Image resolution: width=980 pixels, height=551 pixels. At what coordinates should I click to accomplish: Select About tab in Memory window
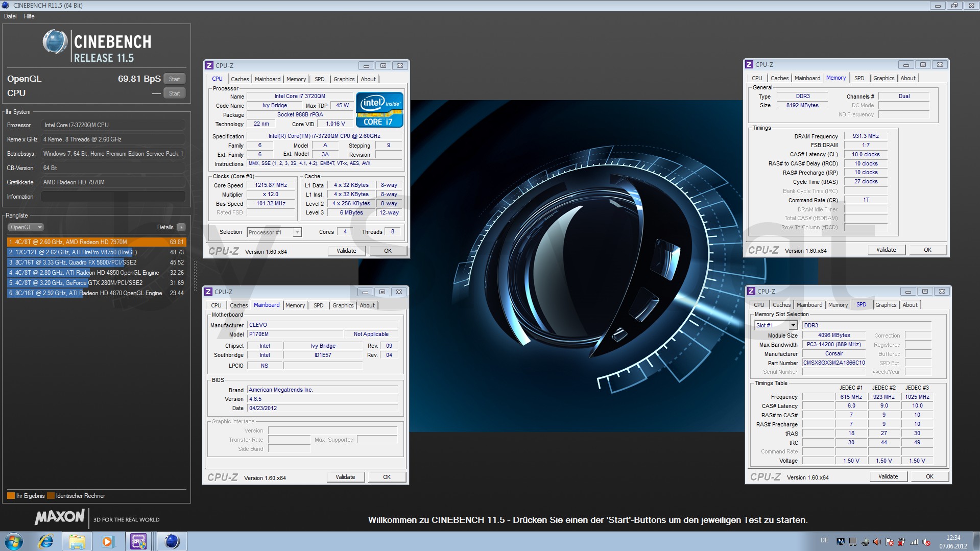[x=907, y=78]
